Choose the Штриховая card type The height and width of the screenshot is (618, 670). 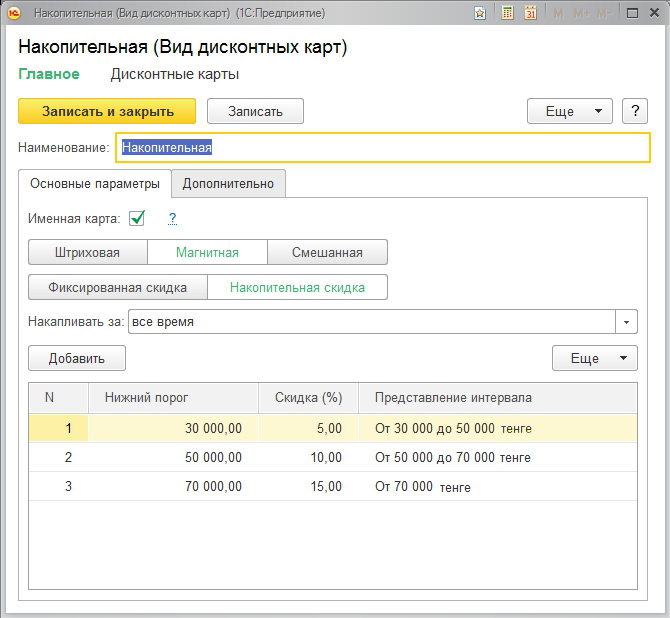(87, 253)
